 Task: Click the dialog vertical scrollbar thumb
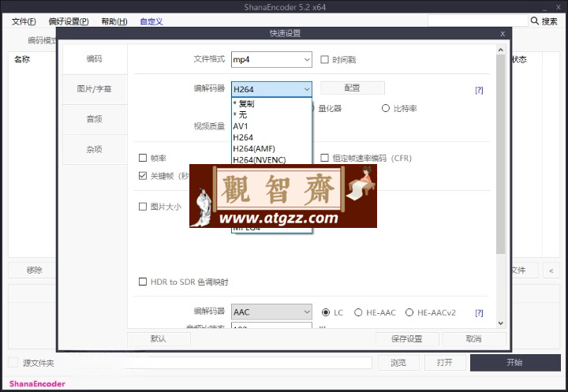[x=501, y=154]
